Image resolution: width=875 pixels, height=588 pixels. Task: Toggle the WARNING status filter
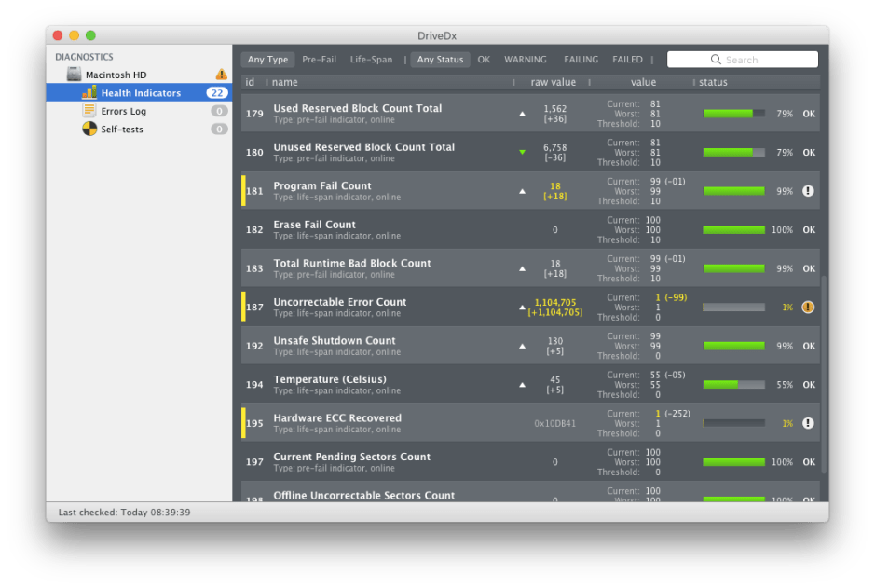(x=525, y=59)
